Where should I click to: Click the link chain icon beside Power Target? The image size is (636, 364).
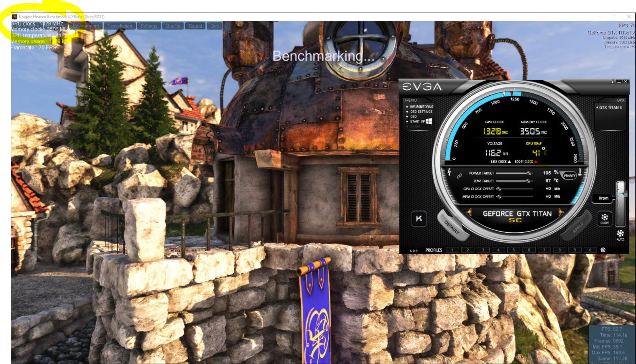(459, 176)
